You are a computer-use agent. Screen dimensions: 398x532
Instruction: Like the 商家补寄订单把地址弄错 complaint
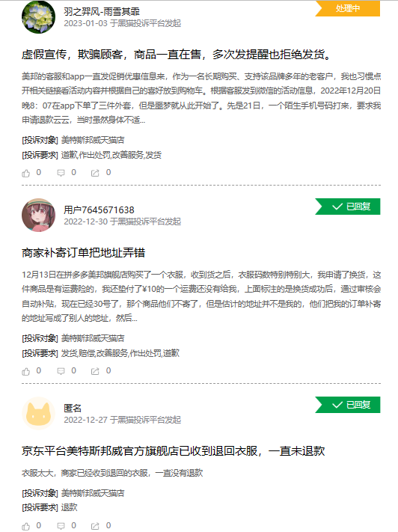(x=26, y=371)
